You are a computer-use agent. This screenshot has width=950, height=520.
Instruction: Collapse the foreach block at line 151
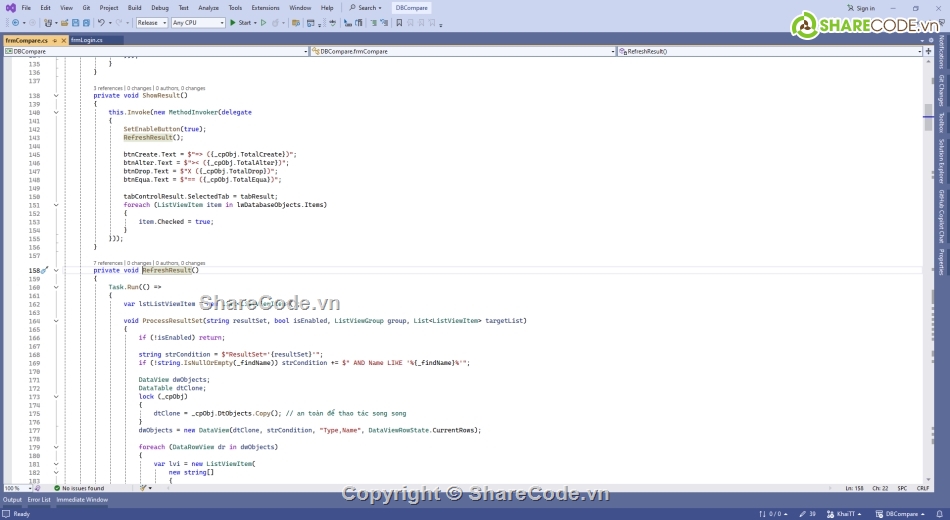(x=56, y=205)
